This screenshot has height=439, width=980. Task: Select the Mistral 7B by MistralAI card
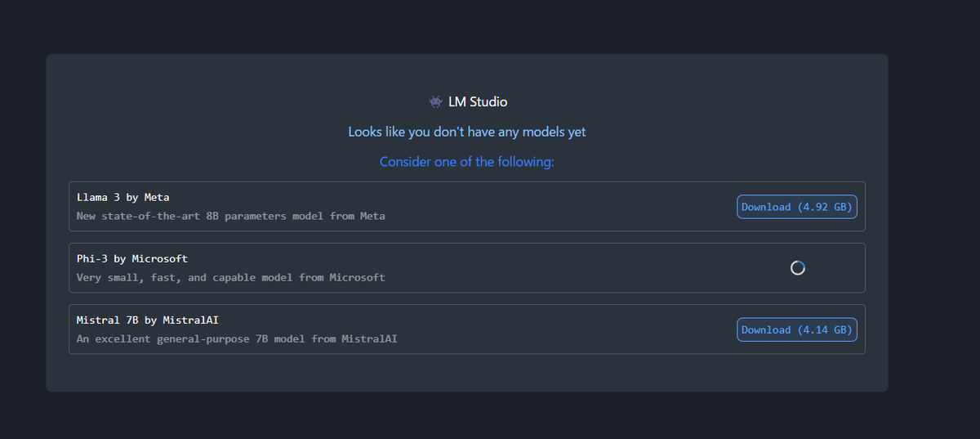point(467,329)
